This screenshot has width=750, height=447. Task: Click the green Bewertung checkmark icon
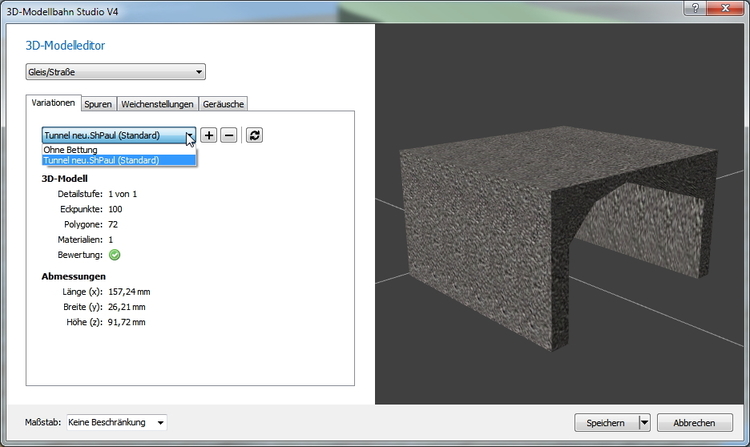coord(114,254)
